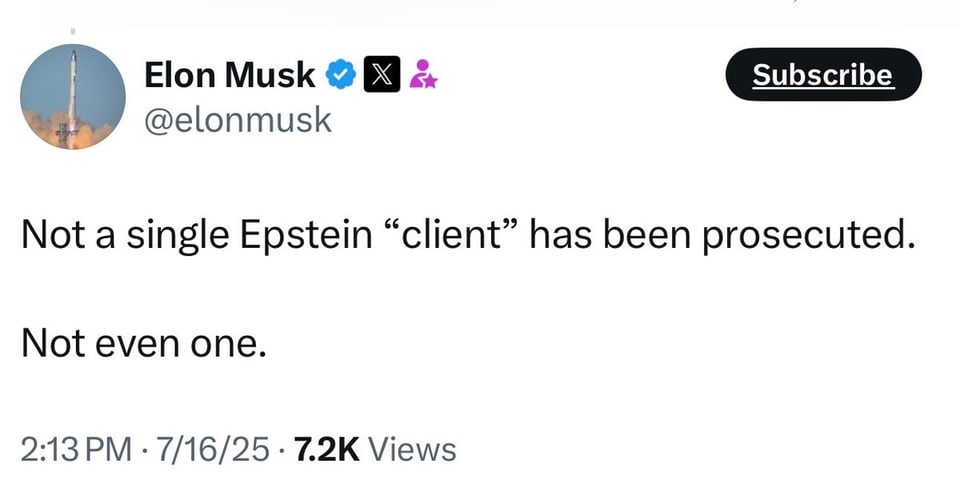The image size is (960, 495).
Task: Click the rocket launch profile avatar
Action: pyautogui.click(x=73, y=97)
